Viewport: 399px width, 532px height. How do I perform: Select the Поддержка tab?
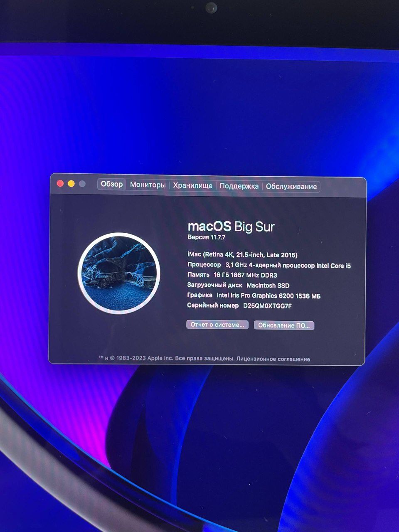tap(239, 186)
